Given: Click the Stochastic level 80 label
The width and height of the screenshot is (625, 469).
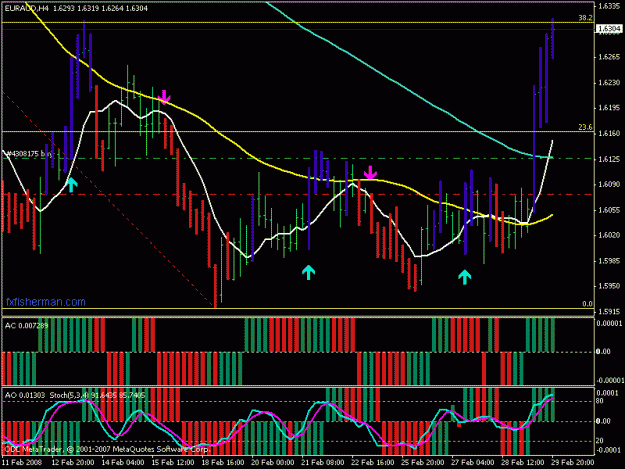Looking at the screenshot, I should tap(600, 401).
